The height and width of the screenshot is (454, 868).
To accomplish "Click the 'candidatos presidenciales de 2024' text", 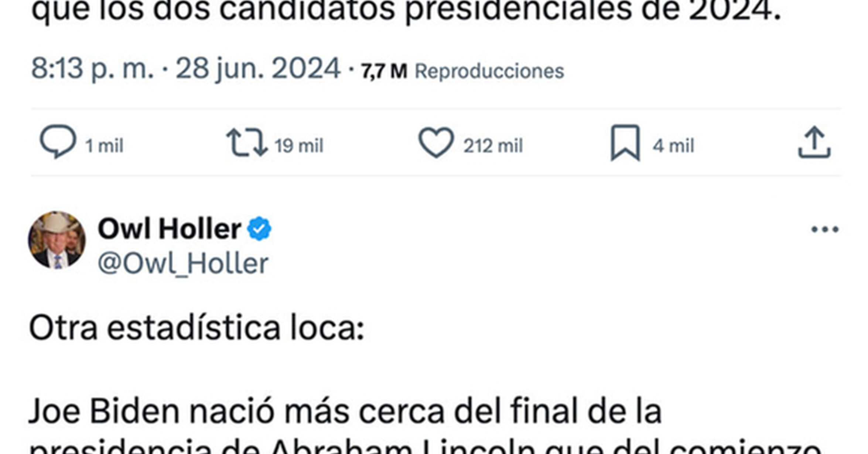I will point(499,10).
